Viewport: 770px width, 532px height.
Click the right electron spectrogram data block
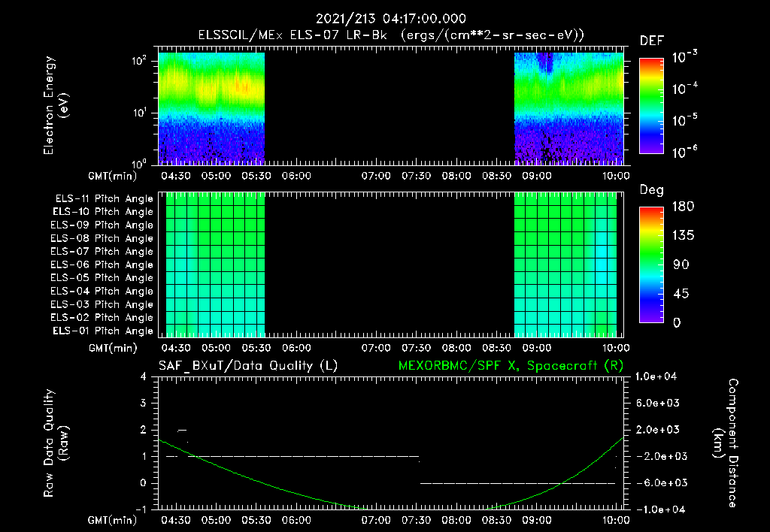tap(568, 108)
